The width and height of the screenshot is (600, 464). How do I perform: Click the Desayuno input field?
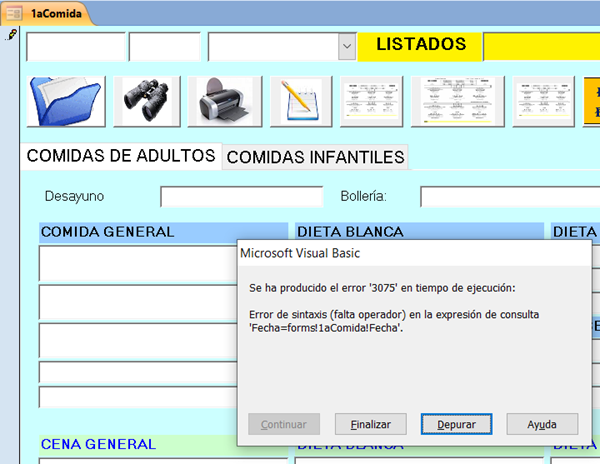[x=242, y=197]
